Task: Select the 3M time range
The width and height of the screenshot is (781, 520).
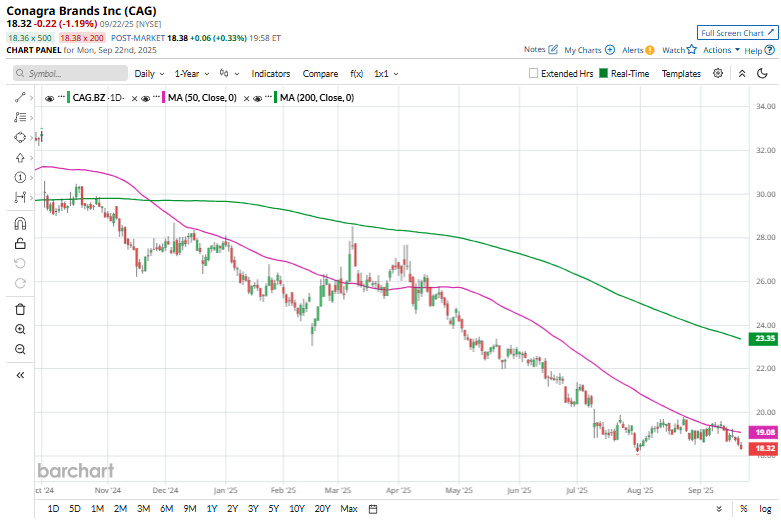Action: [x=143, y=509]
